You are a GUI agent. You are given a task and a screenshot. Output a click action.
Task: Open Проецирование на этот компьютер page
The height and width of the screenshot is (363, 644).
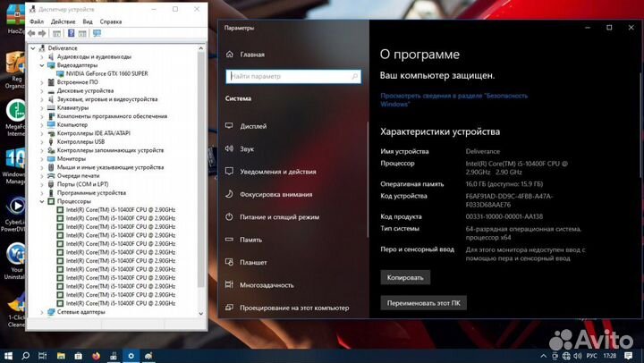coord(294,308)
